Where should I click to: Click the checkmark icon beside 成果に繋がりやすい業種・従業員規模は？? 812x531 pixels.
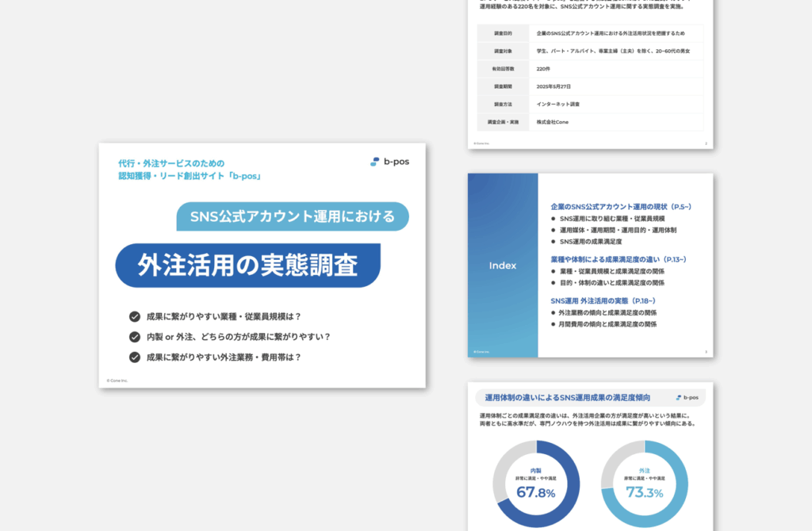pos(135,316)
